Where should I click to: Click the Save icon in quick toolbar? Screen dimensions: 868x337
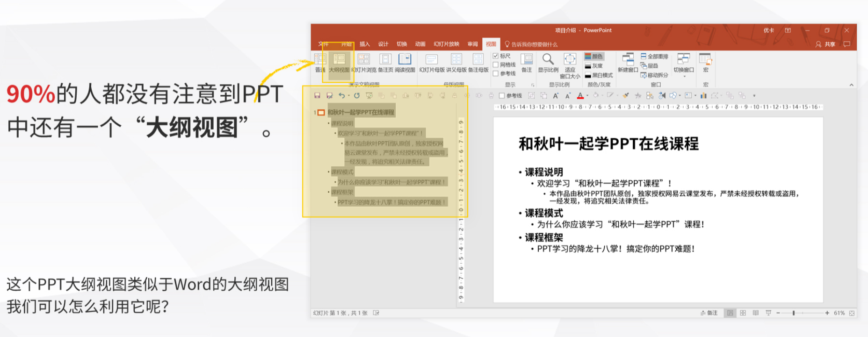coord(317,95)
